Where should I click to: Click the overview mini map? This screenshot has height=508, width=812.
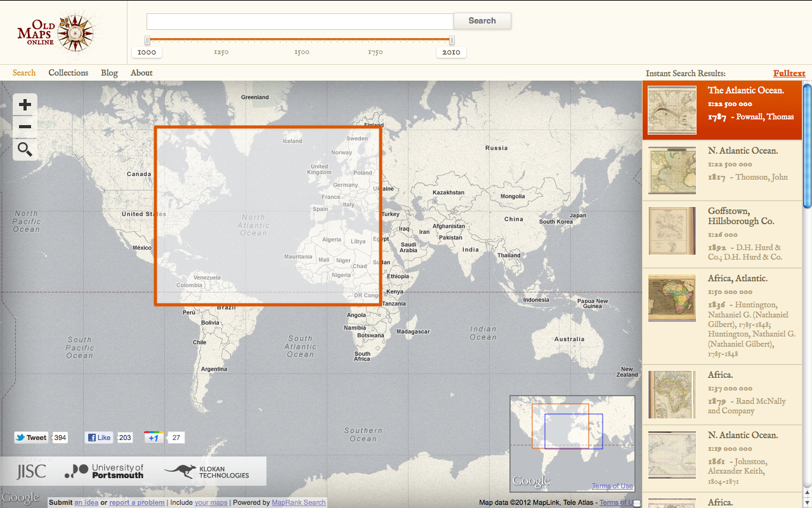(x=572, y=444)
